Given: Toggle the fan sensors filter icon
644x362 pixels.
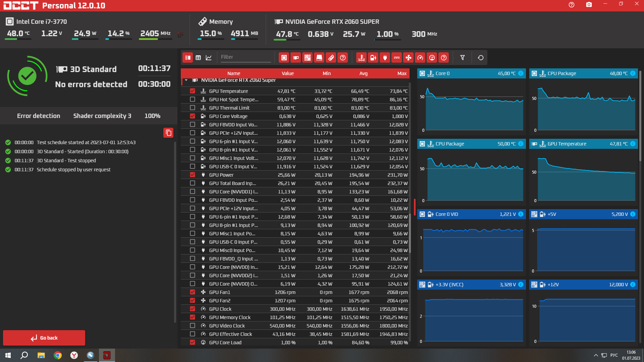Looking at the screenshot, I should [408, 58].
